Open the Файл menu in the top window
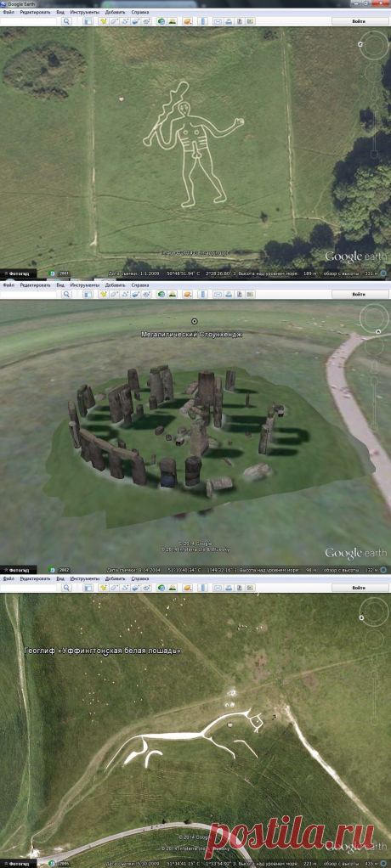391x868 pixels. pos(8,12)
